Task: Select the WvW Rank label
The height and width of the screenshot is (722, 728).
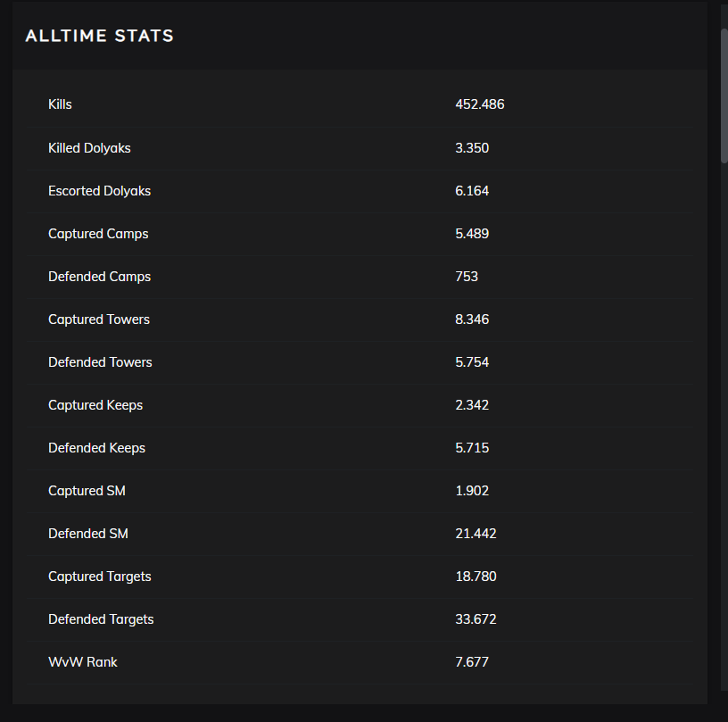Action: [83, 662]
